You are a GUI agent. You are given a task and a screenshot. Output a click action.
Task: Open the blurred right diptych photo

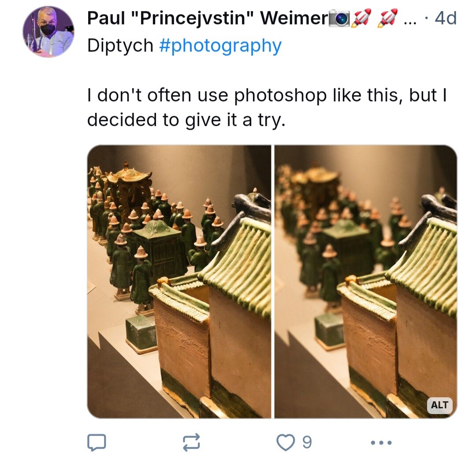tap(365, 282)
